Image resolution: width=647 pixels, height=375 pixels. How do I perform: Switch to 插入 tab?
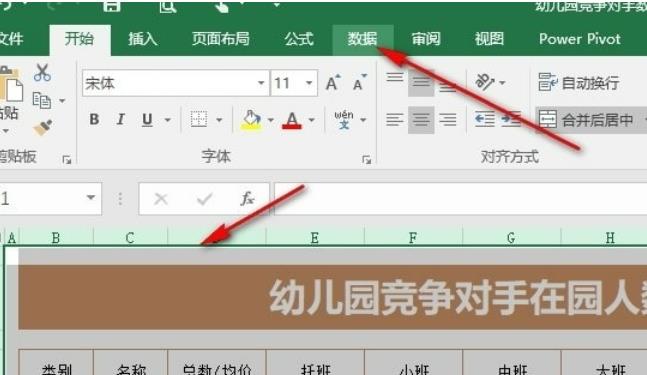pyautogui.click(x=143, y=39)
